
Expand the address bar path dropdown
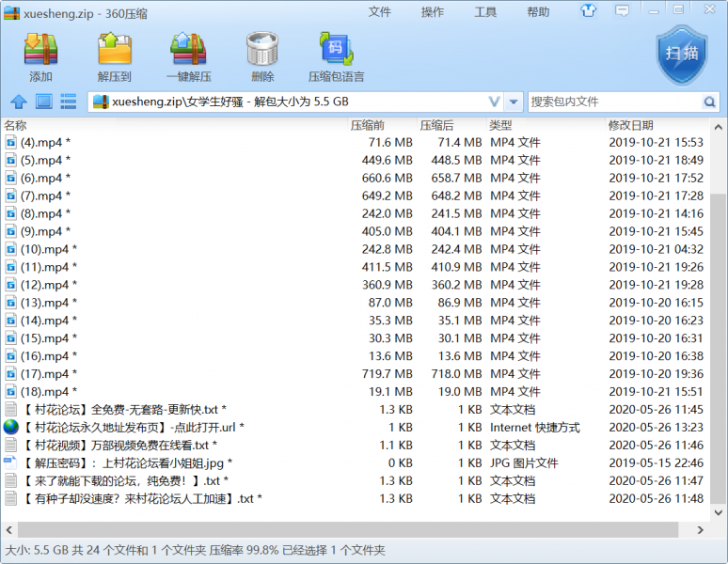coord(495,102)
